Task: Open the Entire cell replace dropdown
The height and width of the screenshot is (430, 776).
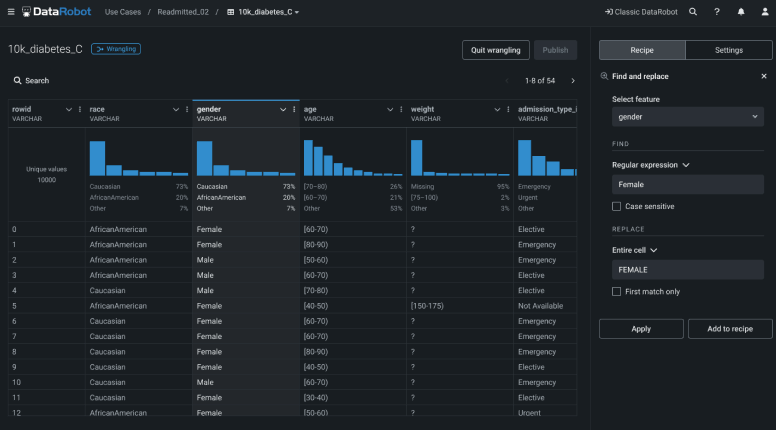Action: click(637, 249)
